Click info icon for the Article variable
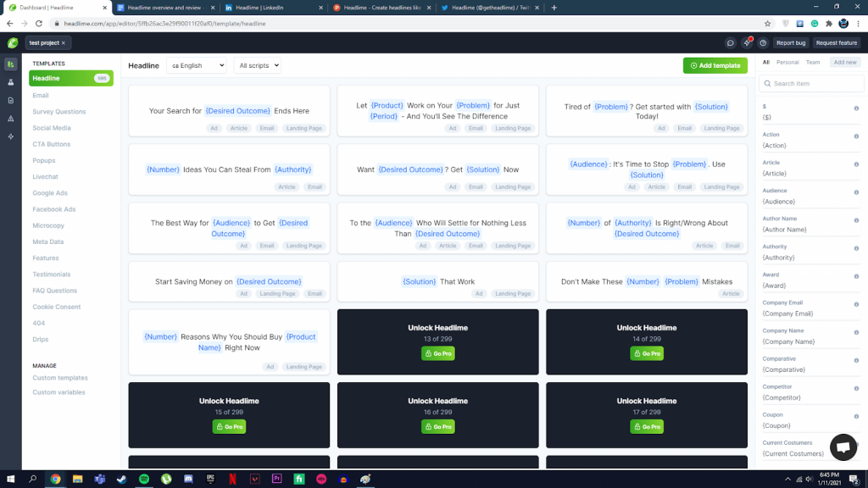Viewport: 868px width, 488px height. point(856,164)
